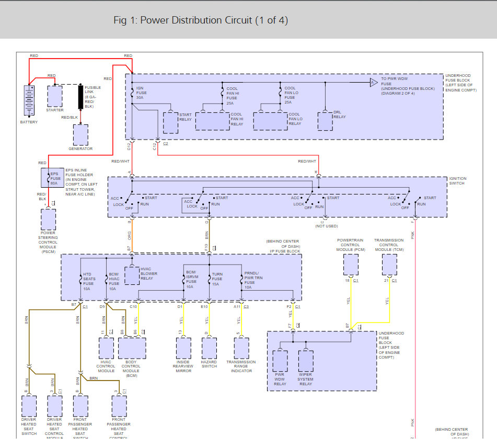Select the EPS FUSE 80A holder box
The width and height of the screenshot is (497, 448).
point(52,178)
